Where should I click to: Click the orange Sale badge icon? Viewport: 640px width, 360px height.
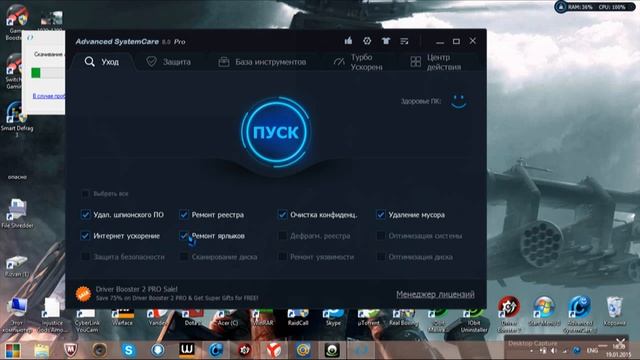(83, 293)
